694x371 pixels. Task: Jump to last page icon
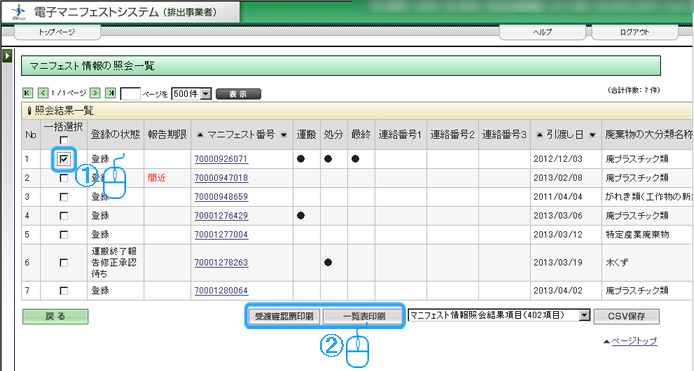(110, 93)
